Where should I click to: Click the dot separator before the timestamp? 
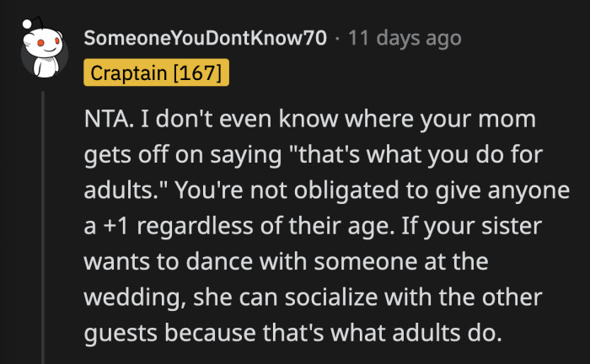tap(335, 39)
